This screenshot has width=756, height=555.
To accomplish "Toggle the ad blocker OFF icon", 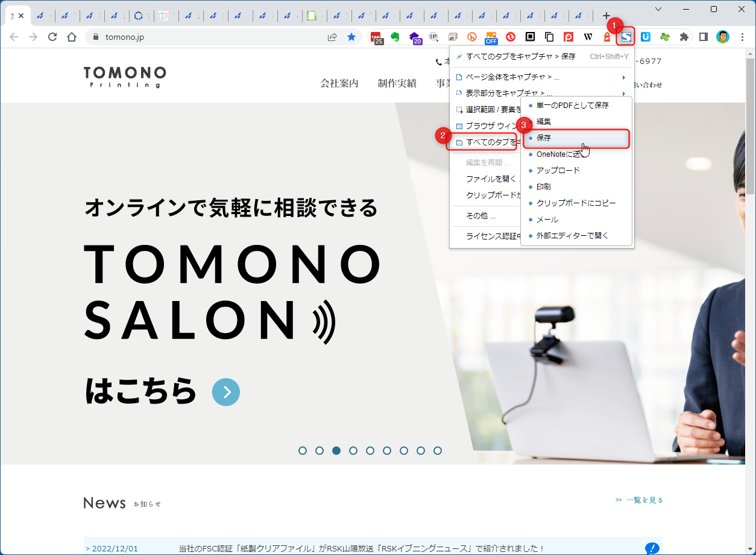I will click(491, 37).
